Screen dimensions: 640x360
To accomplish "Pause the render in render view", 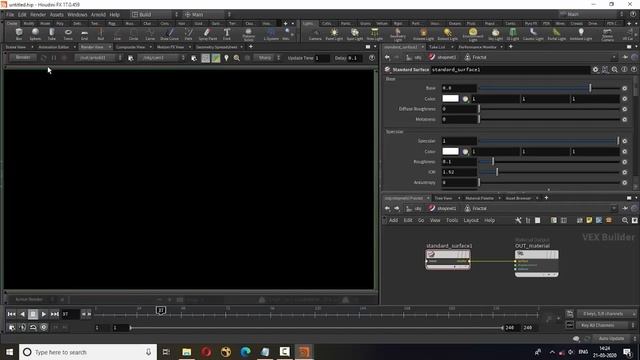I will point(54,58).
